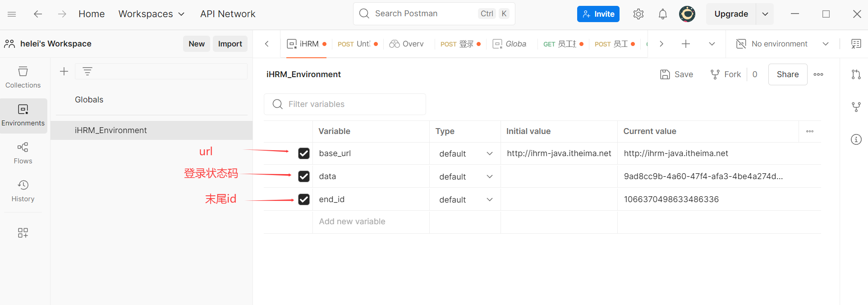Open the Collections sidebar panel
This screenshot has height=305, width=868.
click(23, 77)
